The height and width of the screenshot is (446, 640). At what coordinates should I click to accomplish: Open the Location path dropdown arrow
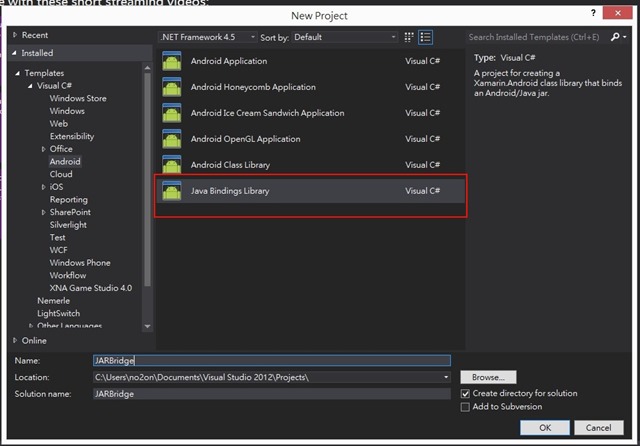pos(446,377)
